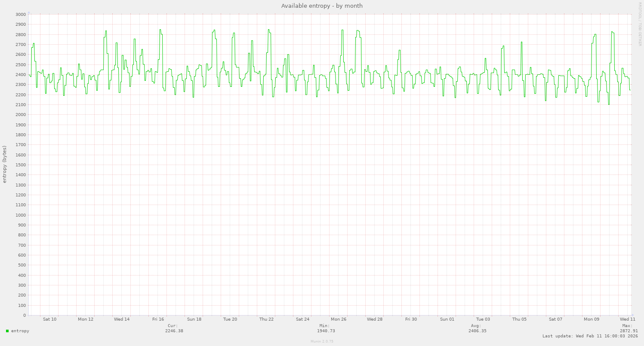644x346 pixels.
Task: Click the arrow at top of y-axis
Action: (x=29, y=12)
